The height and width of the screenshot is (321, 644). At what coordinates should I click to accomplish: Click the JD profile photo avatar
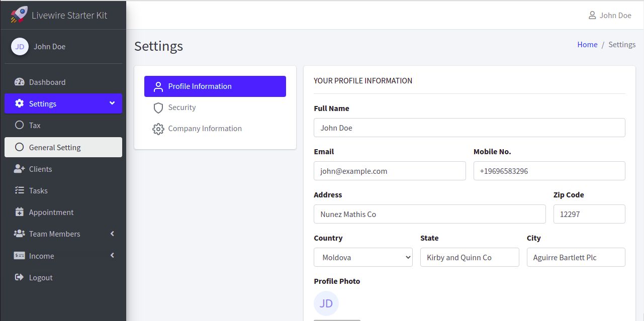click(326, 303)
